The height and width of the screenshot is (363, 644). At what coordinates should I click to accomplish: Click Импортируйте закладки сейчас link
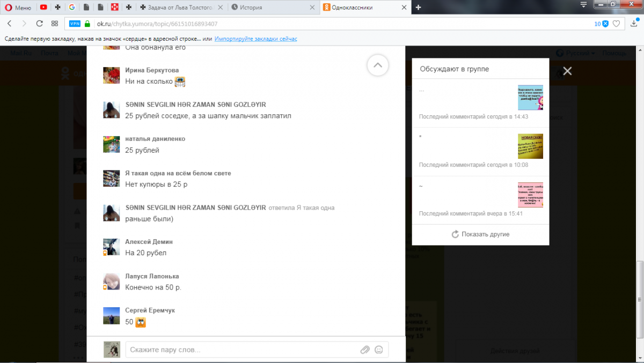coord(256,39)
